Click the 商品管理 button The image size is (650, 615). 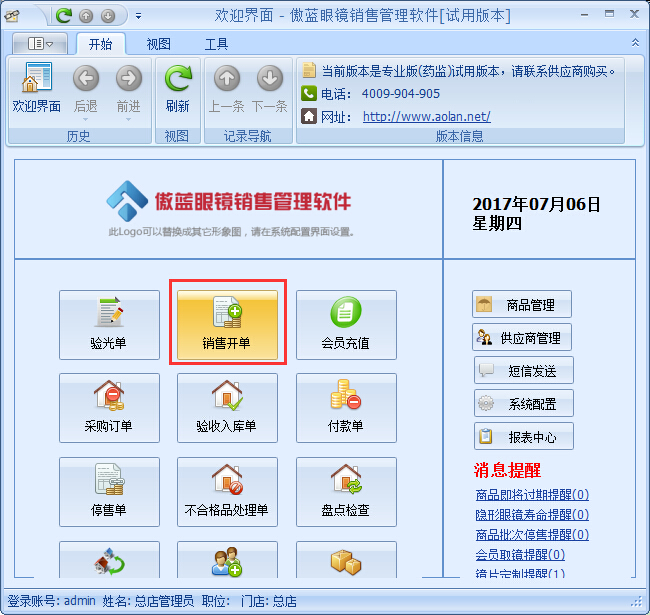(523, 305)
